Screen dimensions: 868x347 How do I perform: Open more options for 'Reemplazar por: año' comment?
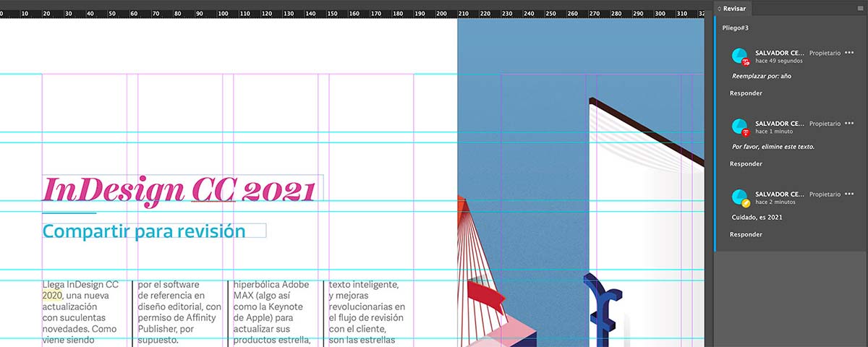(849, 52)
